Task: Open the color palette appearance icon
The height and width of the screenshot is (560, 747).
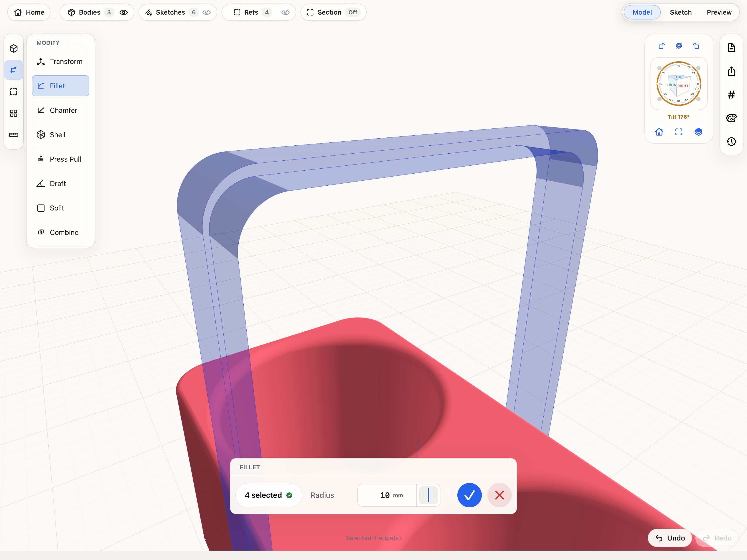Action: [x=731, y=118]
